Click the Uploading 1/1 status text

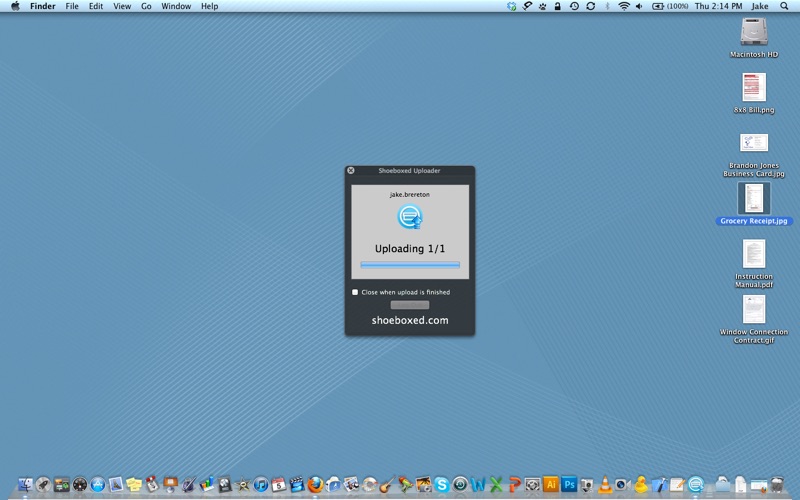click(410, 248)
